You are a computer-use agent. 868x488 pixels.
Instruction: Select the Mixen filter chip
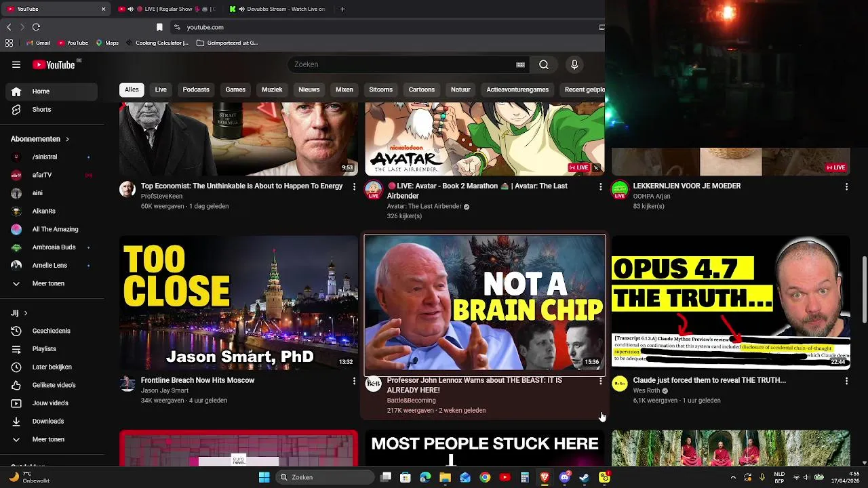344,89
